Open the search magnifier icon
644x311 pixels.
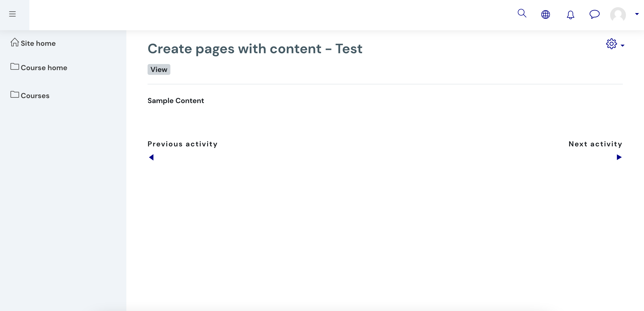pyautogui.click(x=522, y=13)
